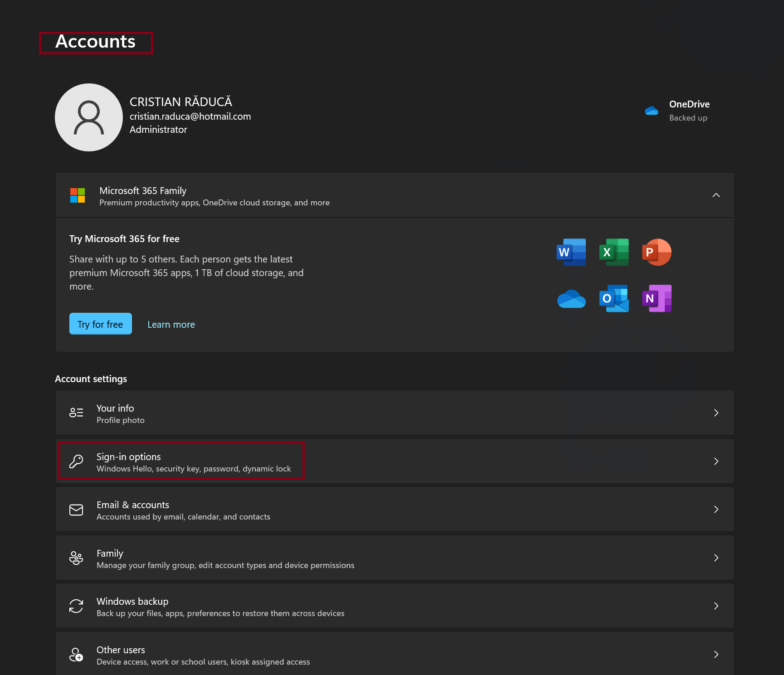
Task: Click the user profile avatar picture
Action: click(x=89, y=117)
